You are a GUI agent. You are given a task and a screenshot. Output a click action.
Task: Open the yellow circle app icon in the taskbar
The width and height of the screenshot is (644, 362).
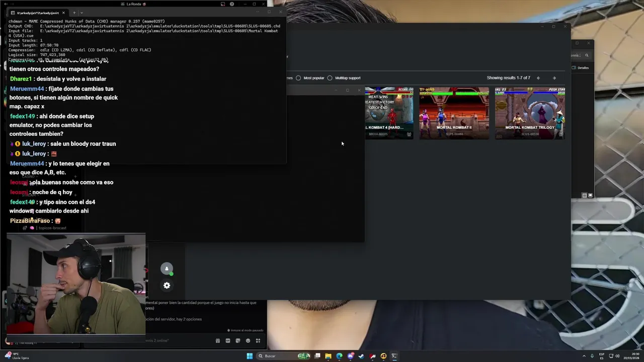click(x=383, y=356)
